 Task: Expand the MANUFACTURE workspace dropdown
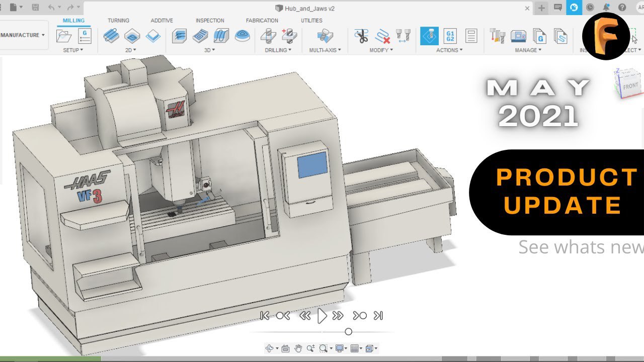[x=23, y=35]
